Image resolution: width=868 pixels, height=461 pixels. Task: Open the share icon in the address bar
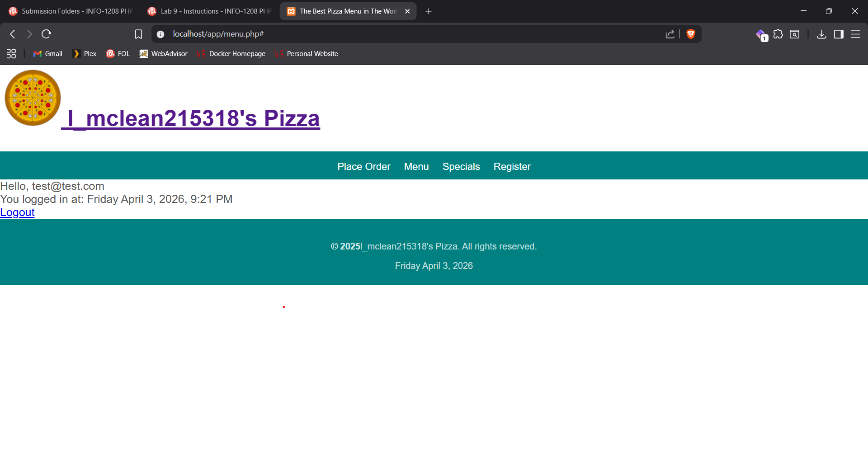(x=670, y=34)
